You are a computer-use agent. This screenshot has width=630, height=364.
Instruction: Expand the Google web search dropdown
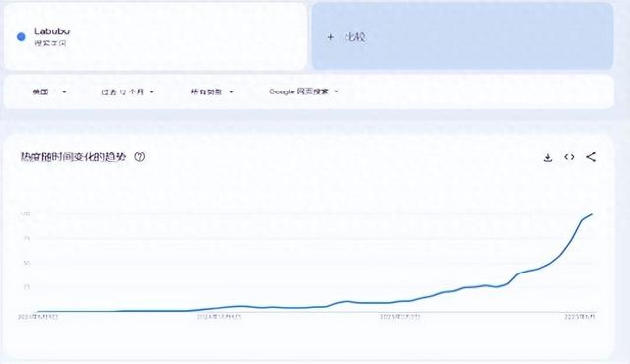click(303, 91)
